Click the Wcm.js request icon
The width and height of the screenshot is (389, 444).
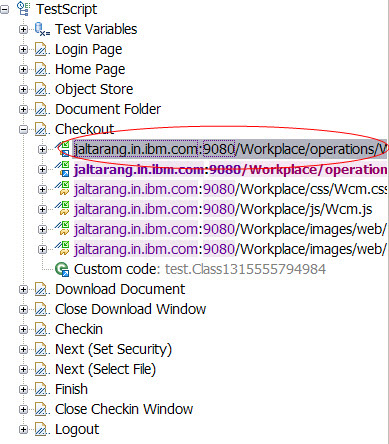(62, 209)
